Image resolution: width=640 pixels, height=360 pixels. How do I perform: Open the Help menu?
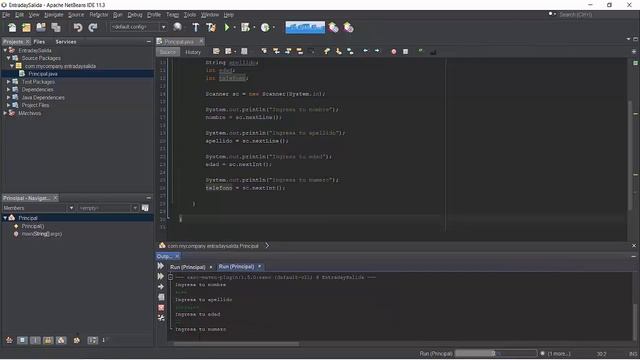229,15
